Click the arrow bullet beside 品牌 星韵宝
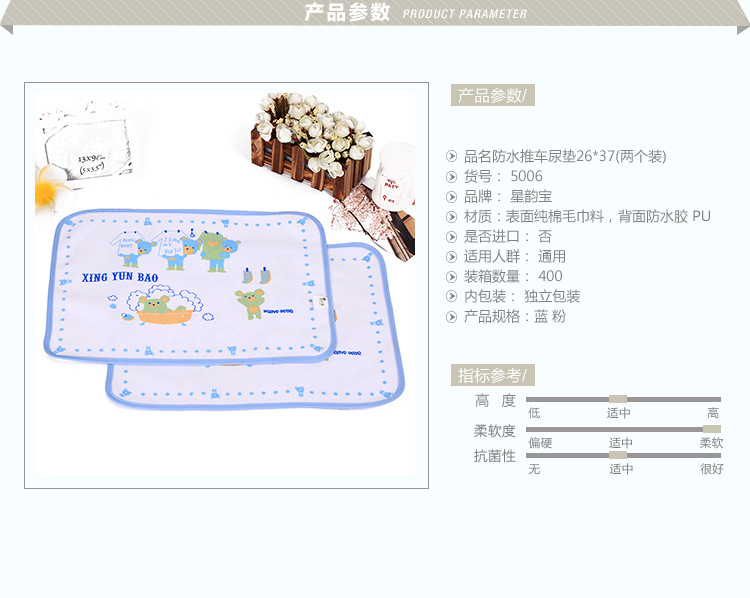 pos(451,197)
